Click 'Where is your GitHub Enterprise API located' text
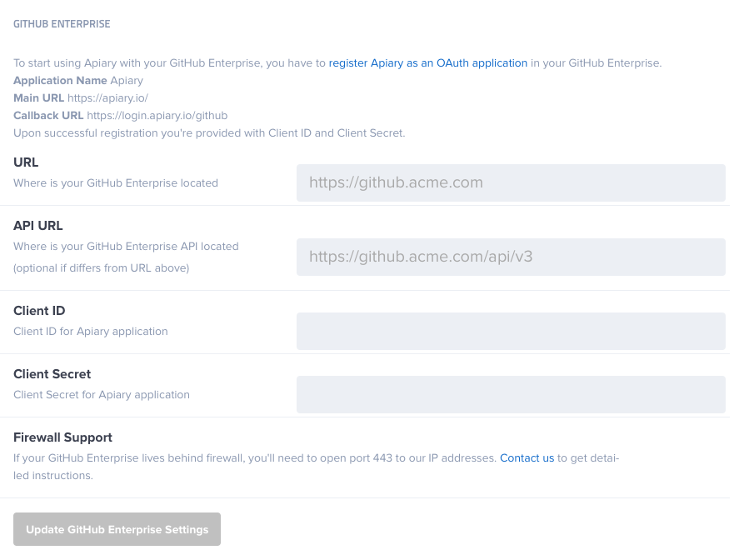Viewport: 744px width, 560px height. coord(126,247)
